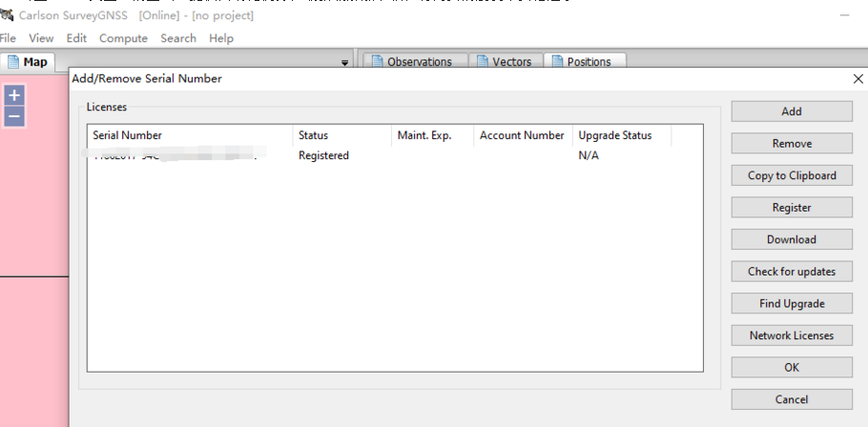Open the Compute menu
Viewport: 868px width, 427px height.
click(x=123, y=38)
